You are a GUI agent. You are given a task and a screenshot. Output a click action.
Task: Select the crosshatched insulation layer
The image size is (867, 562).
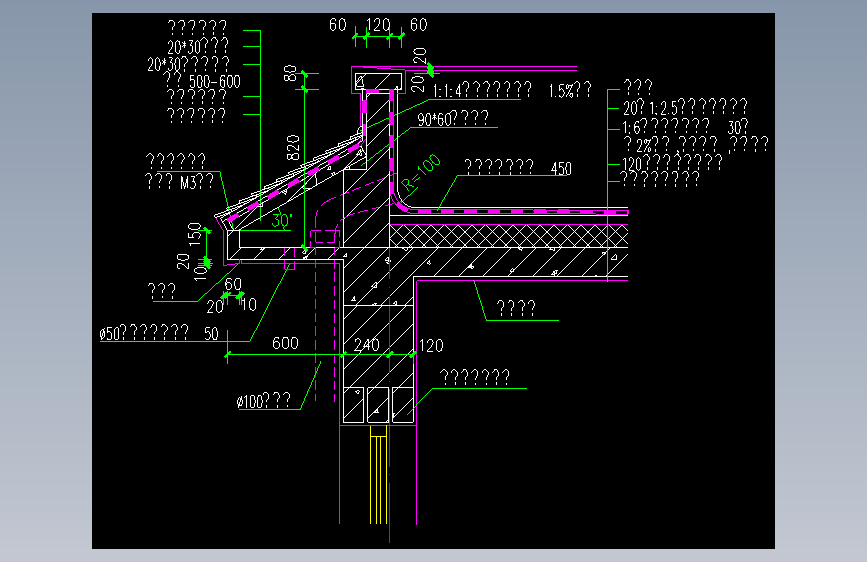coord(509,236)
